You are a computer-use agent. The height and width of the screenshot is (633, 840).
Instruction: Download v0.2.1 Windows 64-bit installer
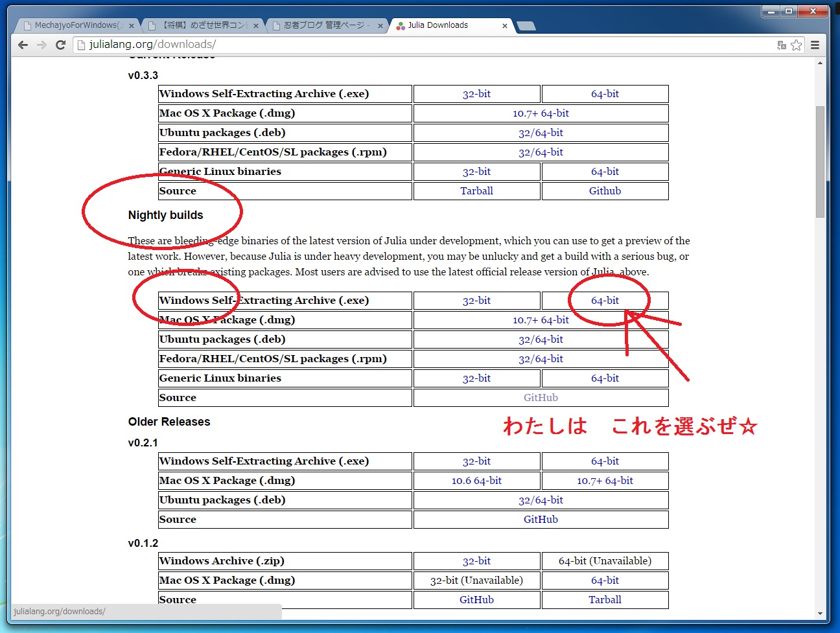click(605, 461)
